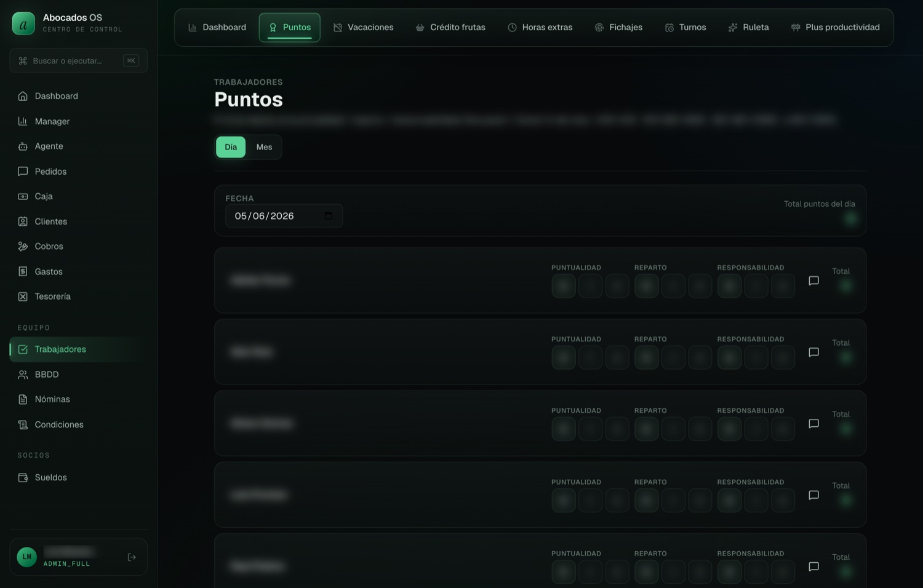Viewport: 923px width, 588px height.
Task: Click the Fecha date input 05/06/2026
Action: (x=284, y=216)
